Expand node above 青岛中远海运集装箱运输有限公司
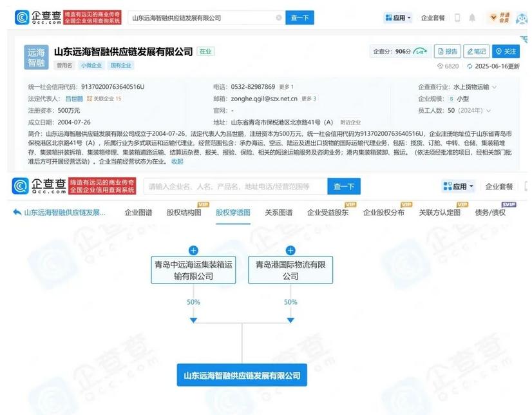Image resolution: width=532 pixels, height=415 pixels. pos(193,251)
